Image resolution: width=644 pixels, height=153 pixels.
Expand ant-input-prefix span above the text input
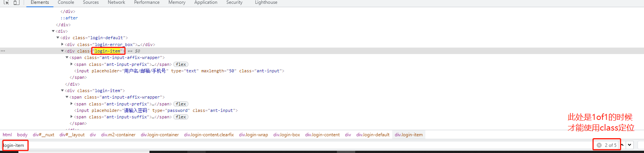71,64
